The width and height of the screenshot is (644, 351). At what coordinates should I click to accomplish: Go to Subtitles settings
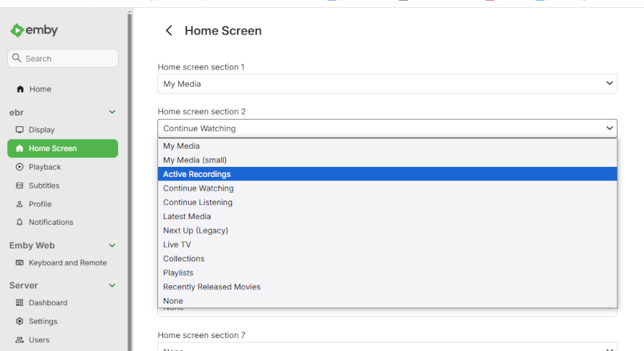click(44, 186)
